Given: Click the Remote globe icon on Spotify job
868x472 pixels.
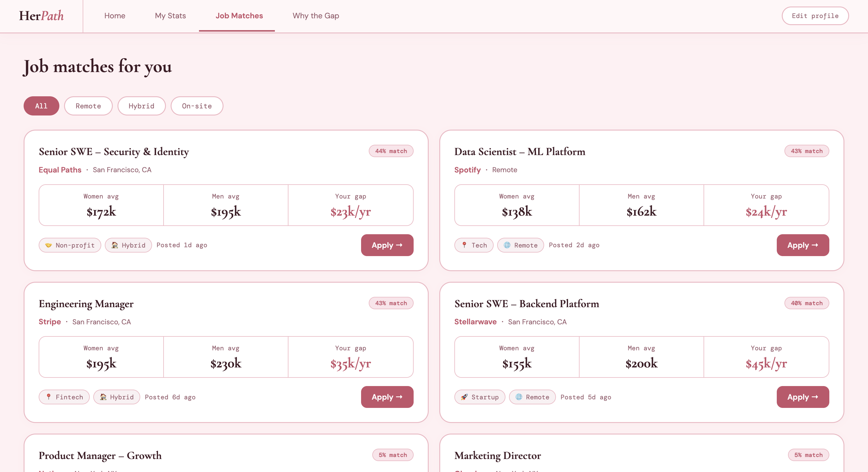Looking at the screenshot, I should [x=507, y=245].
